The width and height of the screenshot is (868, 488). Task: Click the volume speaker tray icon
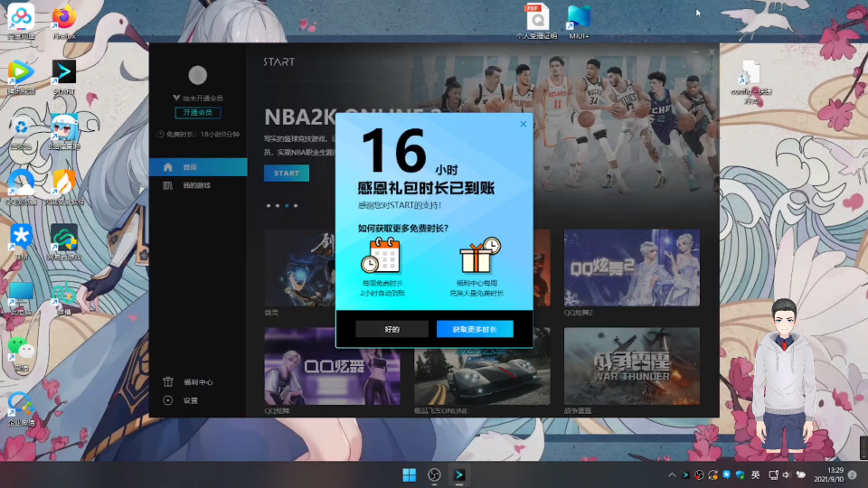point(786,474)
